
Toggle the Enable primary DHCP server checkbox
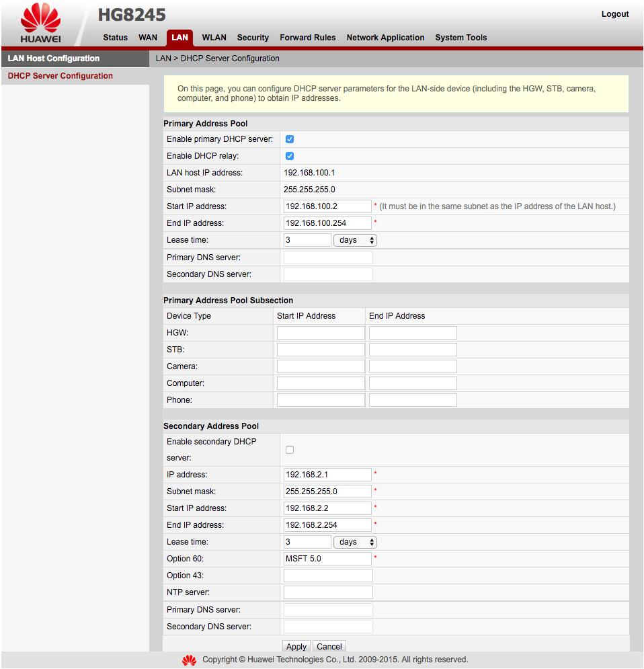tap(290, 139)
